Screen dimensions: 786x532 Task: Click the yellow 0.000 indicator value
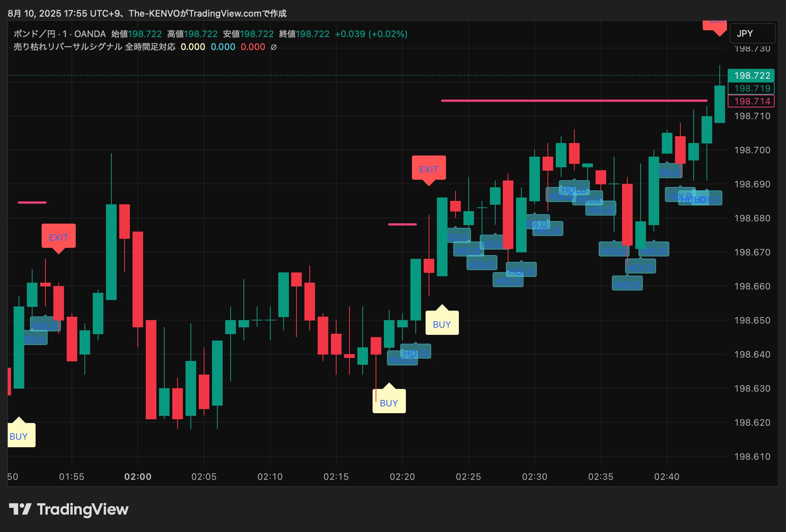(x=193, y=47)
